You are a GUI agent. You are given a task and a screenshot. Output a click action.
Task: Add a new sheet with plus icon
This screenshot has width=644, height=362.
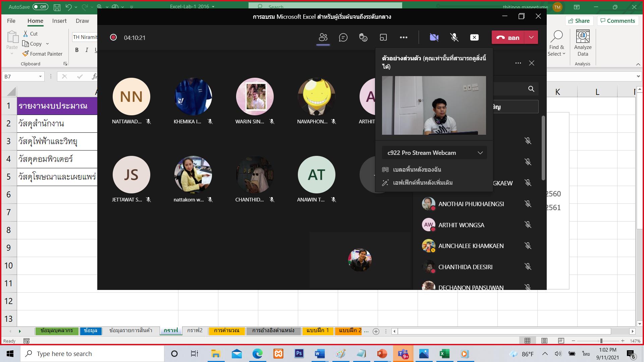coord(376,331)
